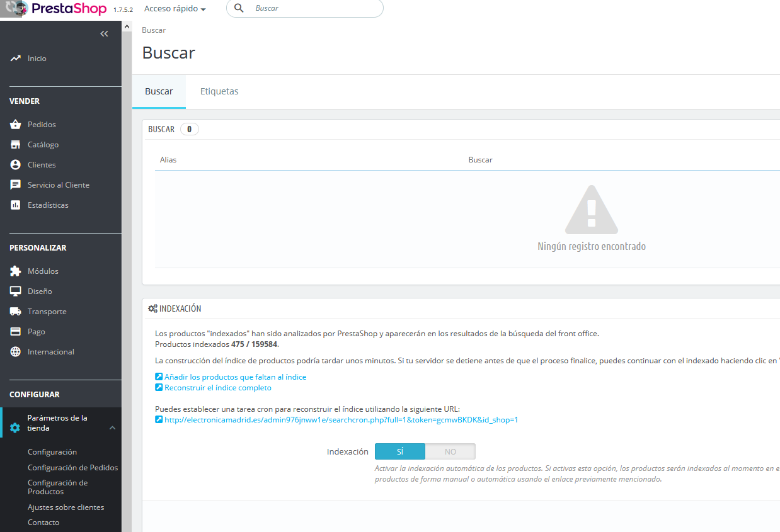Click the Transporte truck icon
The image size is (780, 532).
(x=16, y=312)
